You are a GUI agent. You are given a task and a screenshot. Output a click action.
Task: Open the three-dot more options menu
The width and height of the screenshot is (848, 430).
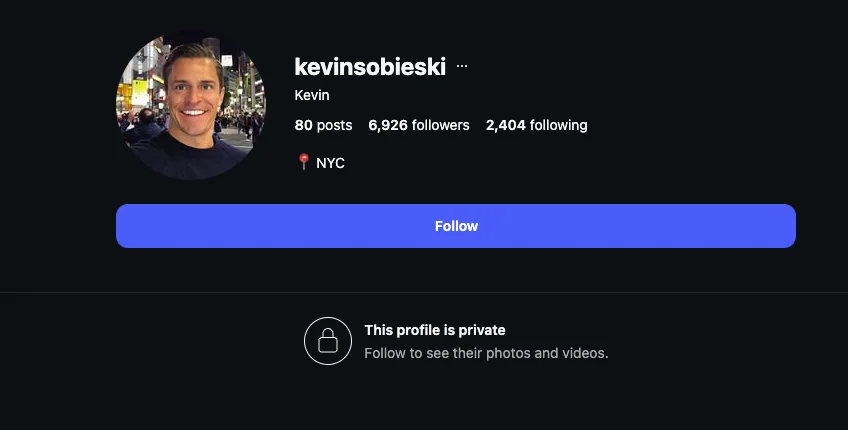[461, 66]
